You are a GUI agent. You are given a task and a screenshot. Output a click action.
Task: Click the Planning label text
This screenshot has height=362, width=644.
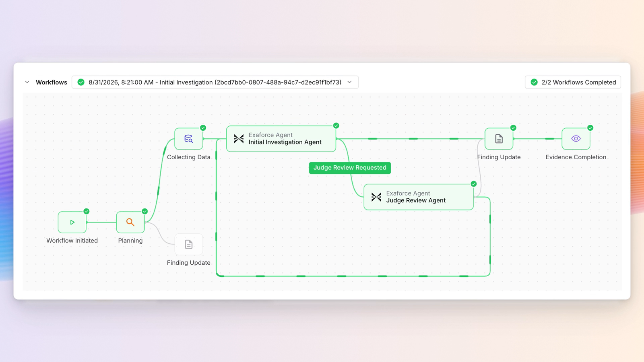[x=130, y=241]
